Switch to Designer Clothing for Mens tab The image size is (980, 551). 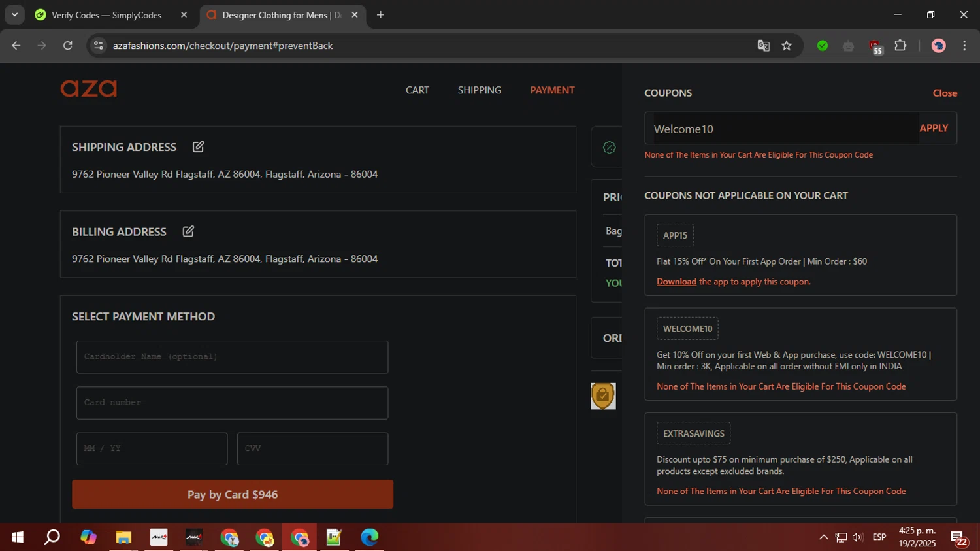(x=281, y=15)
